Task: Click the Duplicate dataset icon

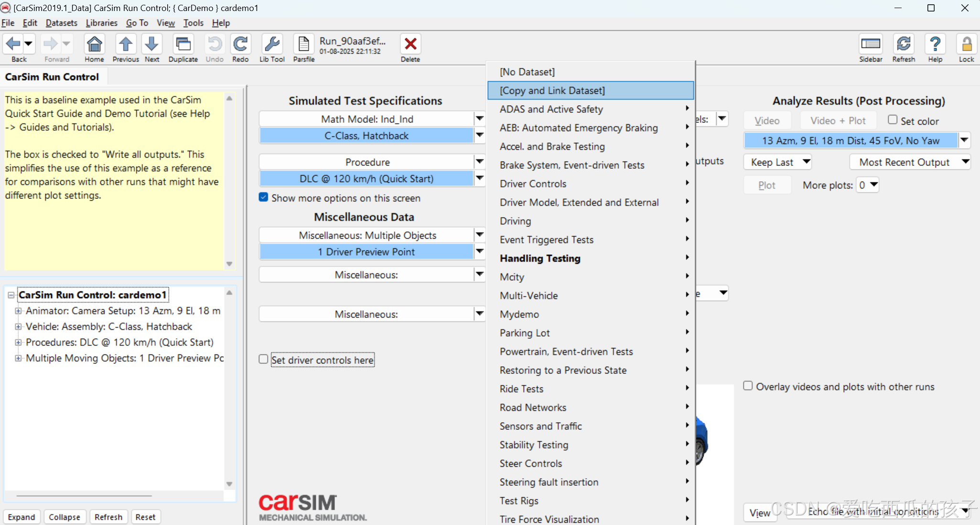Action: coord(183,44)
